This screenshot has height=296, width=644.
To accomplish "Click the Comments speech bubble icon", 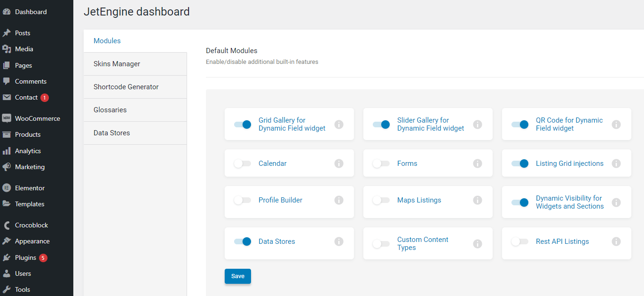I will tap(7, 81).
